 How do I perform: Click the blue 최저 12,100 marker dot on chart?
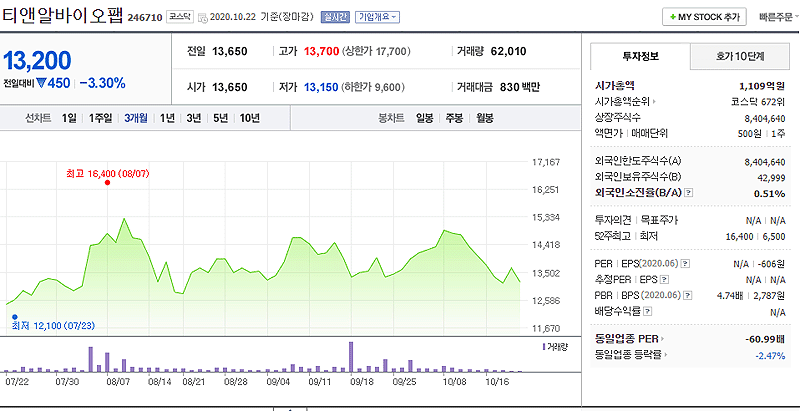coord(15,317)
